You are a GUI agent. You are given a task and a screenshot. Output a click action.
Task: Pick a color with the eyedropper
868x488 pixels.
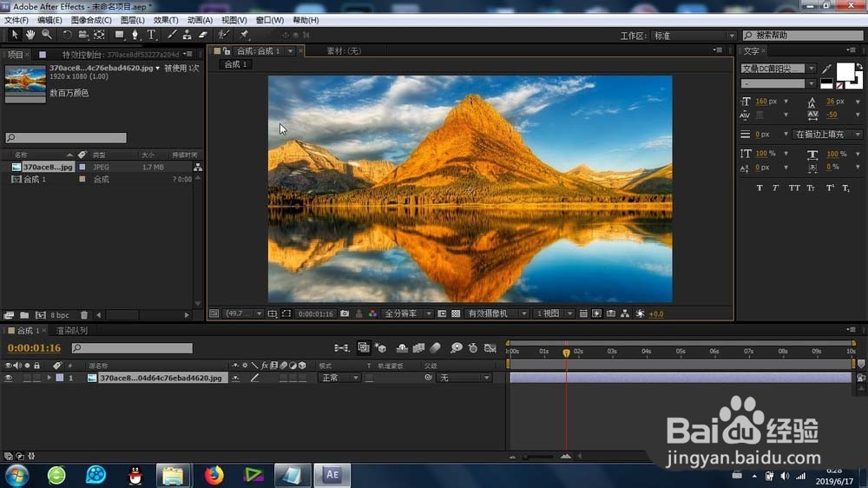[x=826, y=69]
